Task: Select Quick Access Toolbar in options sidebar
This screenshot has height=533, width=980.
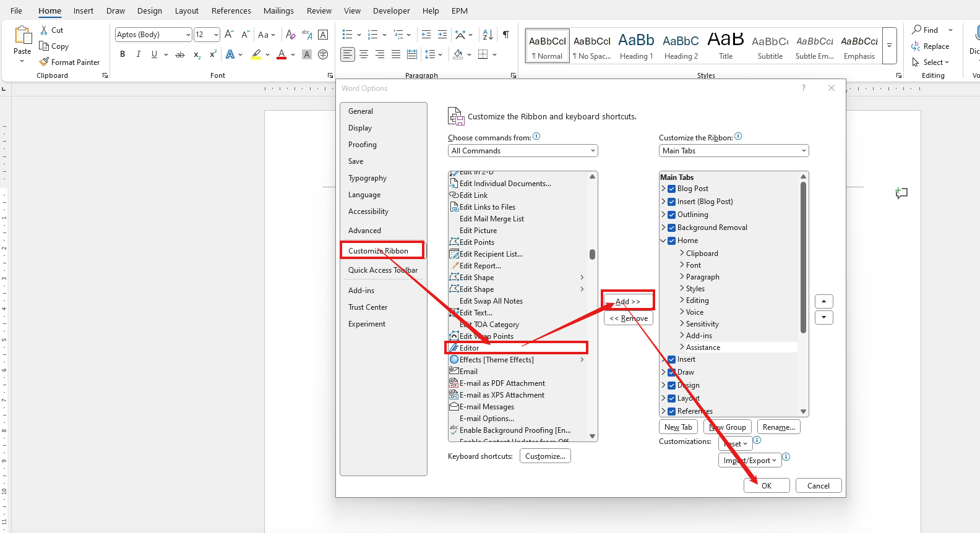Action: pyautogui.click(x=383, y=270)
